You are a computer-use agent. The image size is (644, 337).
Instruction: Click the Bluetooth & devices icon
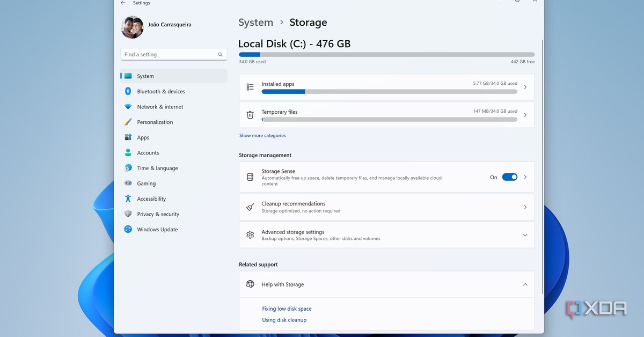[x=128, y=91]
